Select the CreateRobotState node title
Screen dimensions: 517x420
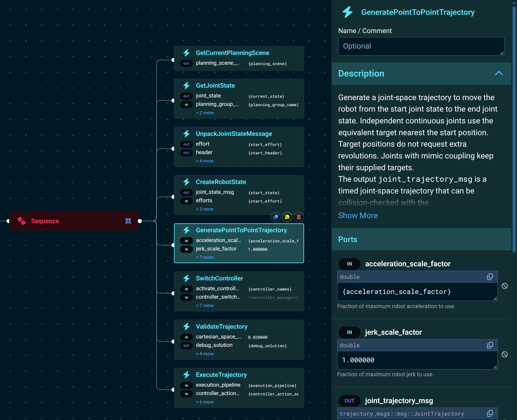point(221,182)
